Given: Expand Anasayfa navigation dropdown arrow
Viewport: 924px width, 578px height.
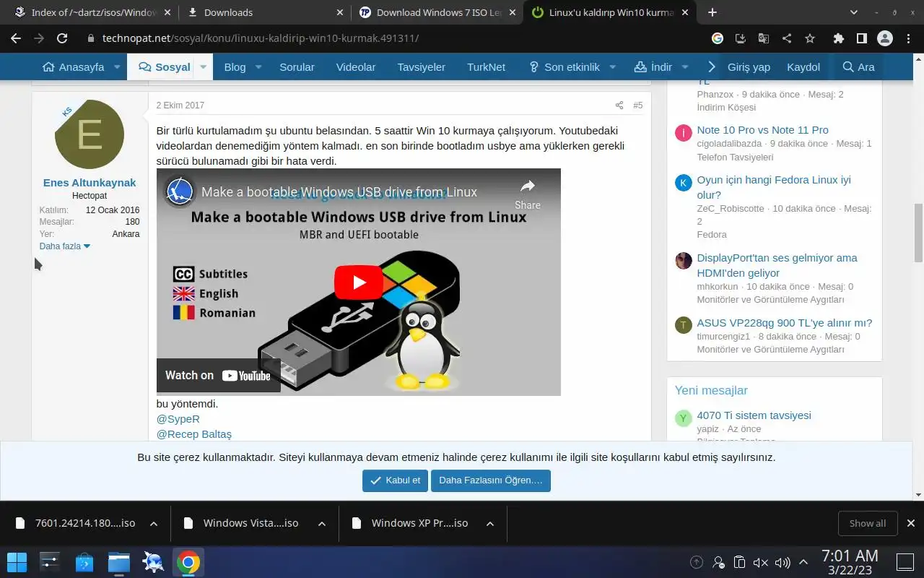Looking at the screenshot, I should (118, 67).
